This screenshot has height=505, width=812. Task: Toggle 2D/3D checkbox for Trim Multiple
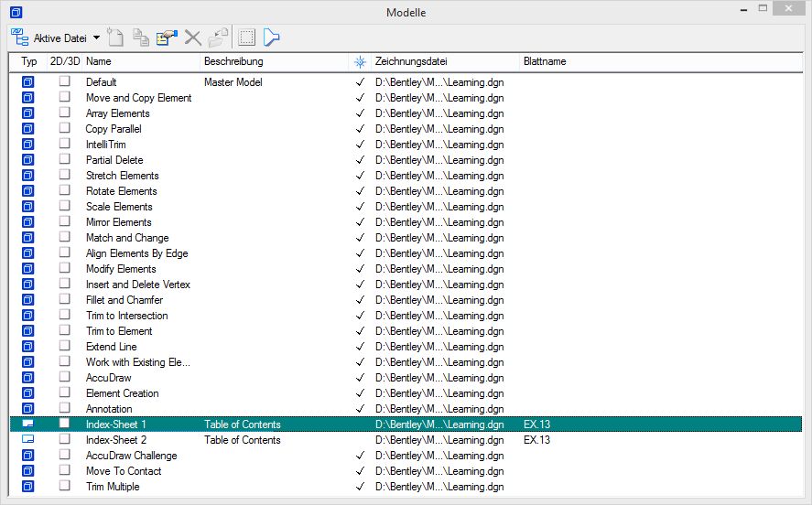(x=64, y=485)
